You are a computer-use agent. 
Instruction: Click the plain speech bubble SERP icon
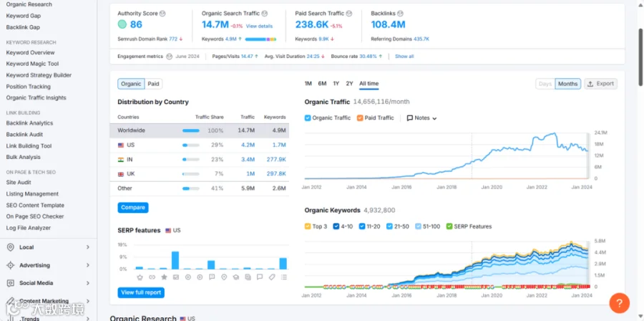[x=260, y=277]
